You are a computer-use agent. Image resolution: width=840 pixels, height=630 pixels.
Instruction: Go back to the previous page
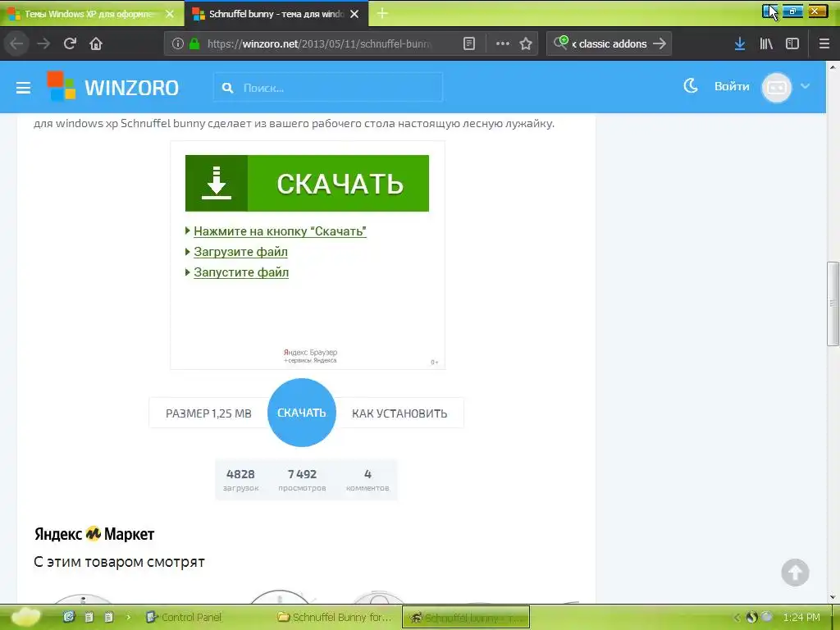coord(16,43)
